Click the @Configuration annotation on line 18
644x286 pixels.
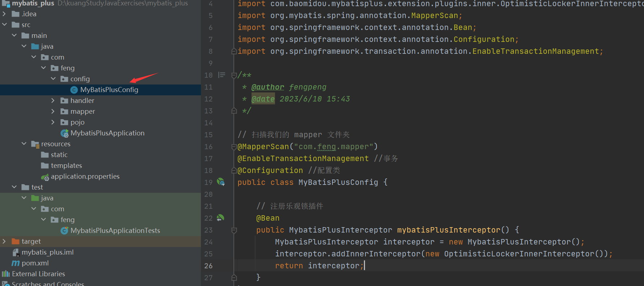pos(270,170)
